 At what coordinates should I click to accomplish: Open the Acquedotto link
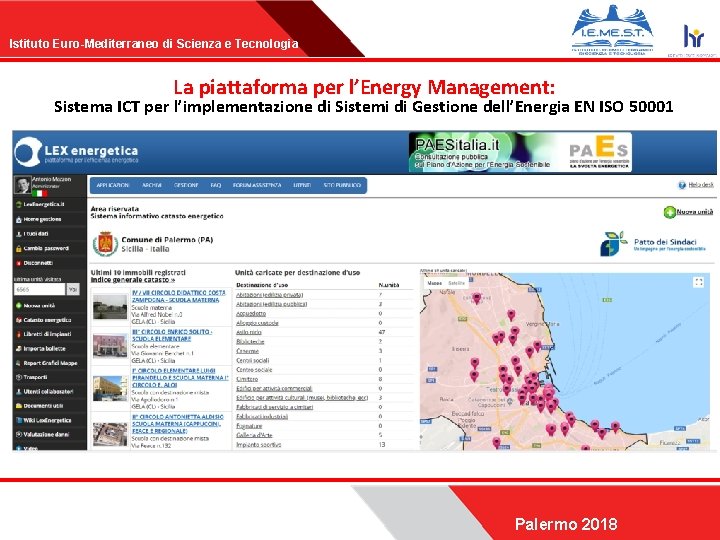click(x=251, y=314)
